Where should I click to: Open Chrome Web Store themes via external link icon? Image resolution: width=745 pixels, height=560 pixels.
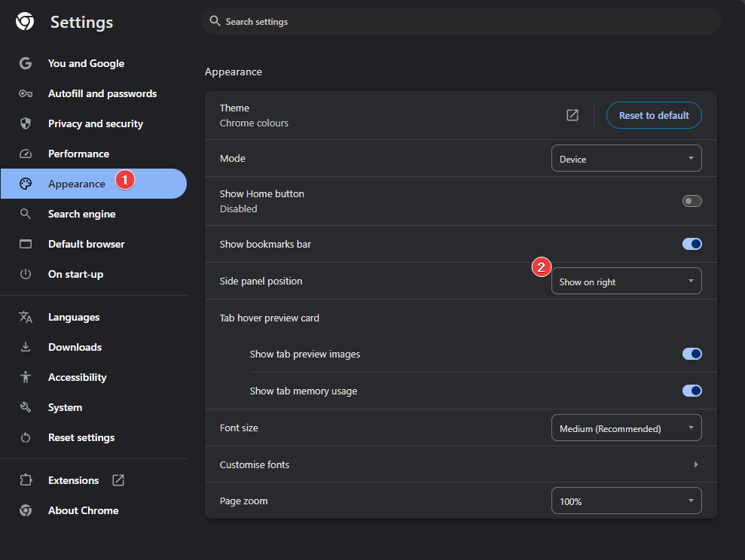click(x=572, y=115)
